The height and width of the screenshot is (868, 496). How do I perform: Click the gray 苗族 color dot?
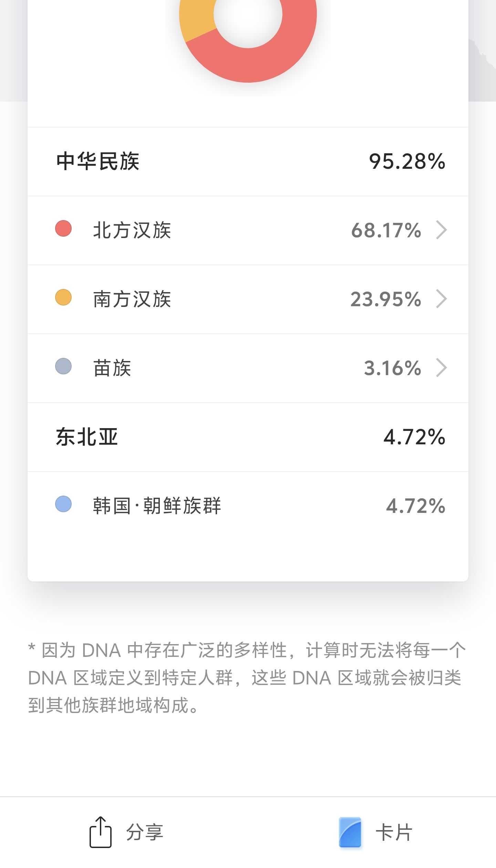[x=63, y=366]
